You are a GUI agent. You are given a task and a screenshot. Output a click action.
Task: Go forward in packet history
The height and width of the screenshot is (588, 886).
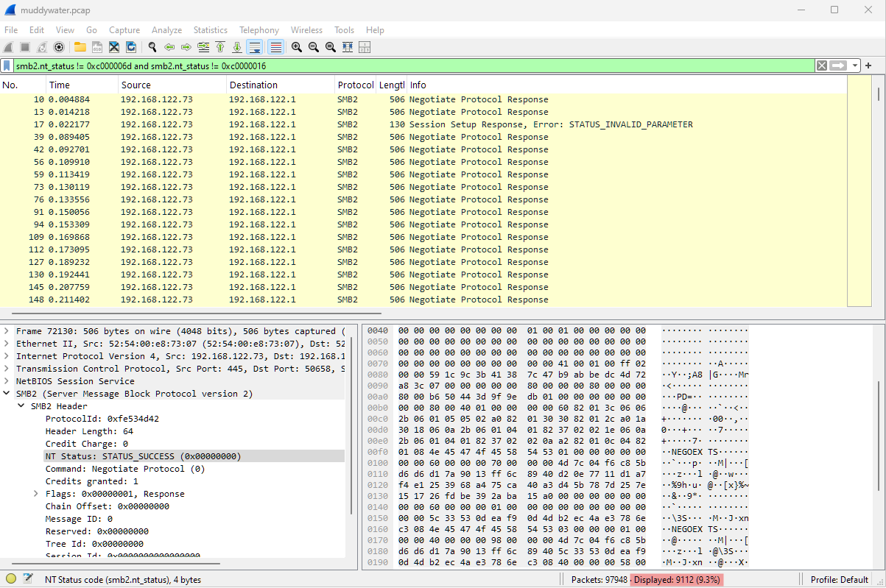coord(186,47)
